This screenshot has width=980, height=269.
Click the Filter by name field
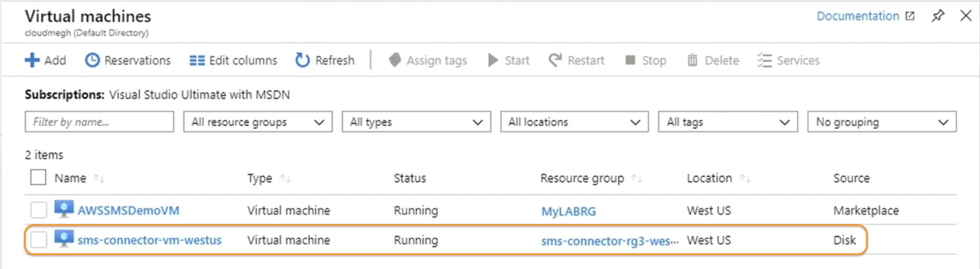tap(99, 122)
